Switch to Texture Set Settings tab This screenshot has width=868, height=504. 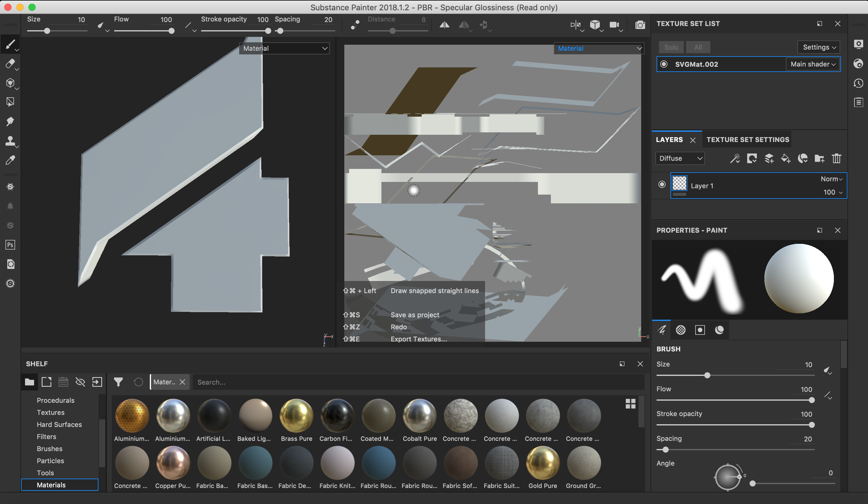click(x=747, y=140)
